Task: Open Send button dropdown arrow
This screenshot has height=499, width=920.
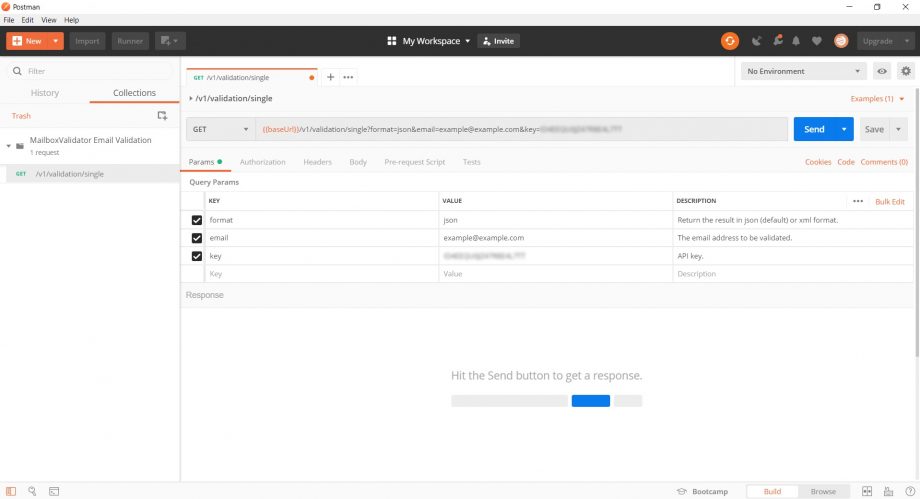Action: pyautogui.click(x=844, y=129)
